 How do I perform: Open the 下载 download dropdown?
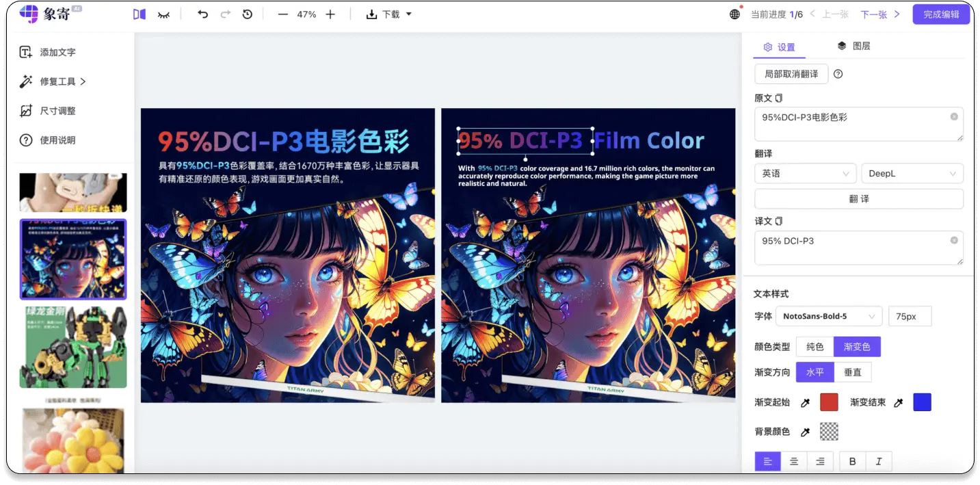(x=389, y=14)
